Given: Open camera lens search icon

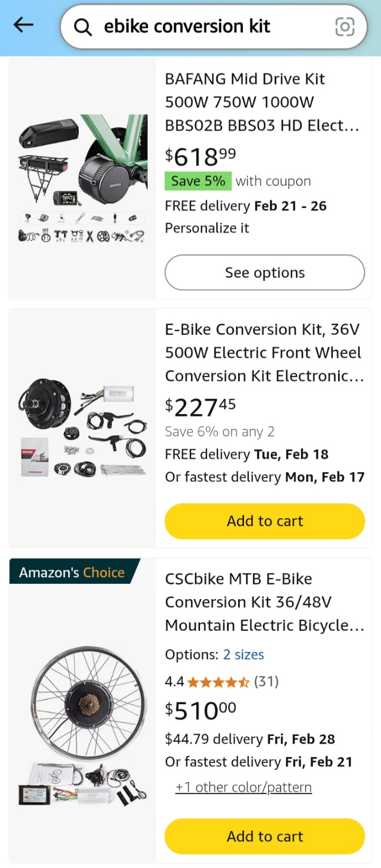Looking at the screenshot, I should (345, 26).
